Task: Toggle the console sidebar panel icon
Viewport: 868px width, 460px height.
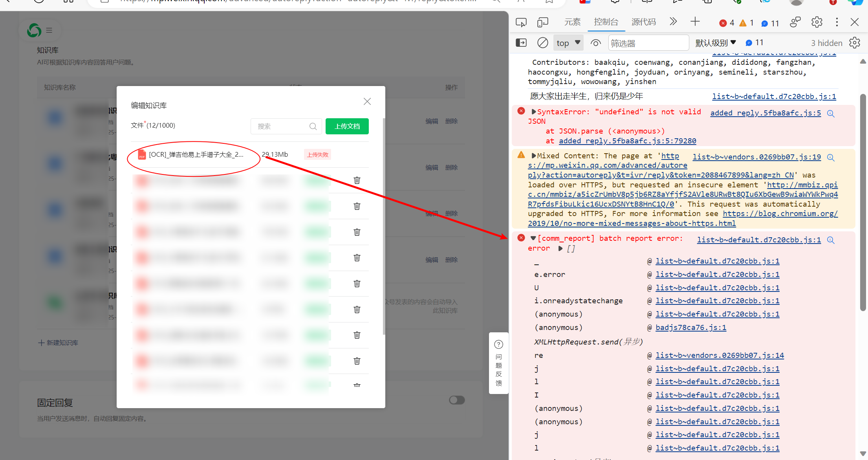Action: tap(521, 42)
